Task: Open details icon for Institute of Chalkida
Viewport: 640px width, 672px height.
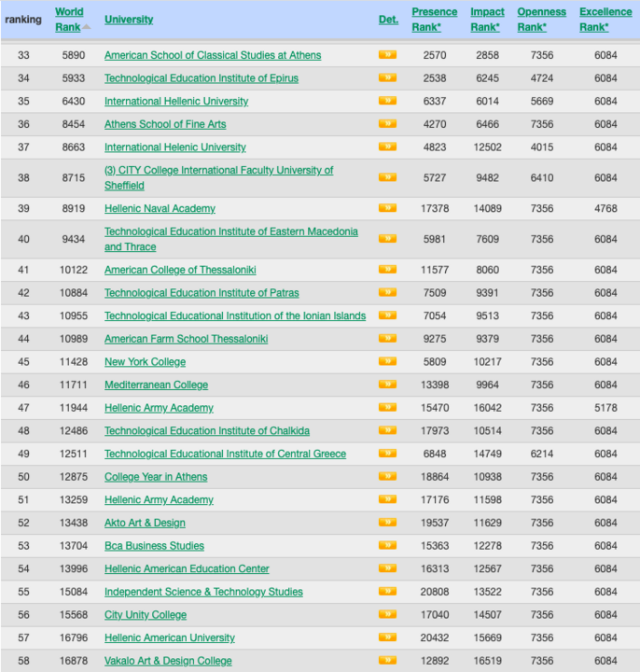Action: click(387, 430)
